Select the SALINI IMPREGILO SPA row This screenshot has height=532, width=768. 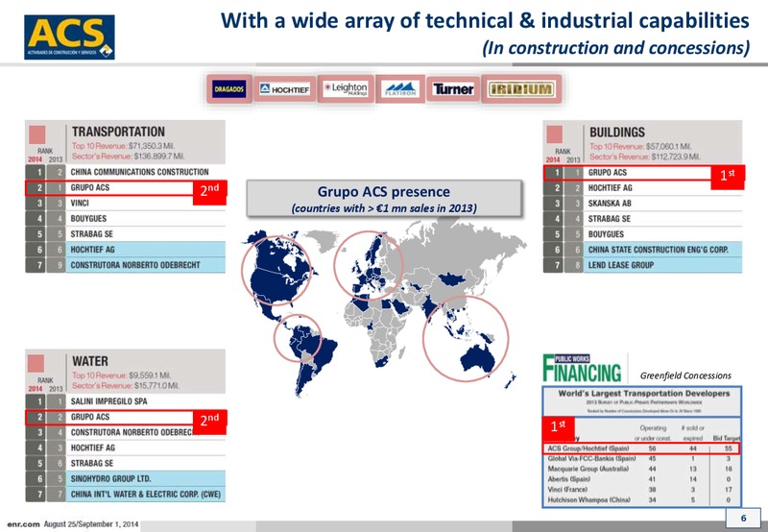pyautogui.click(x=126, y=401)
